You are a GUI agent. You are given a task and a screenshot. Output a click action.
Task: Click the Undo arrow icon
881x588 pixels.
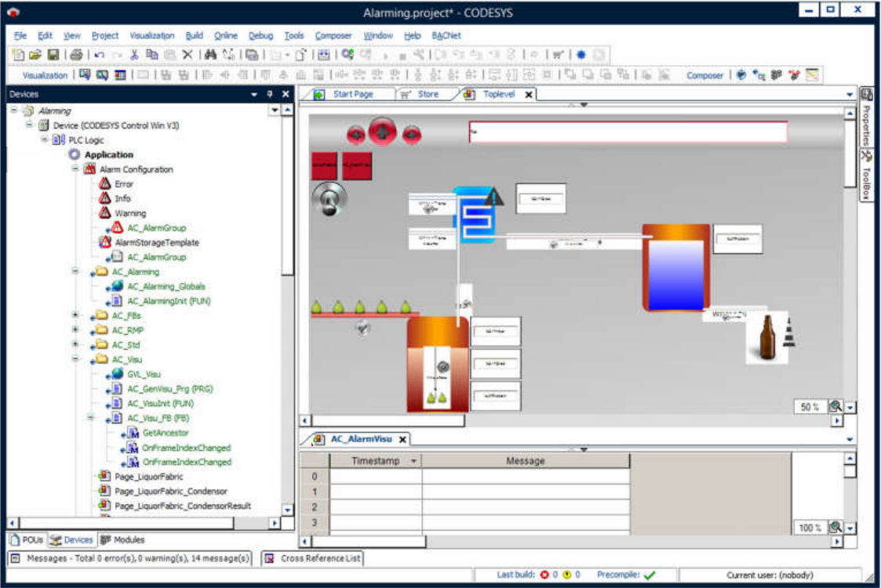coord(99,55)
